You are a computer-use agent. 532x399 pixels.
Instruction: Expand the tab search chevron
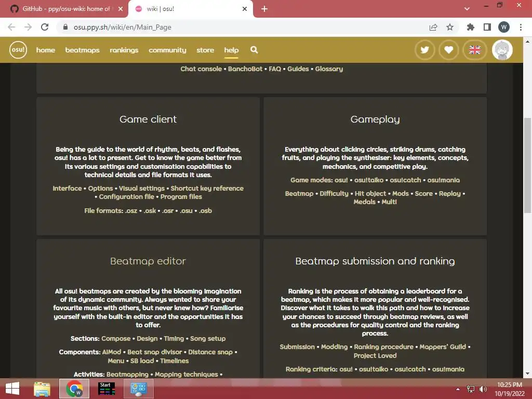[467, 9]
